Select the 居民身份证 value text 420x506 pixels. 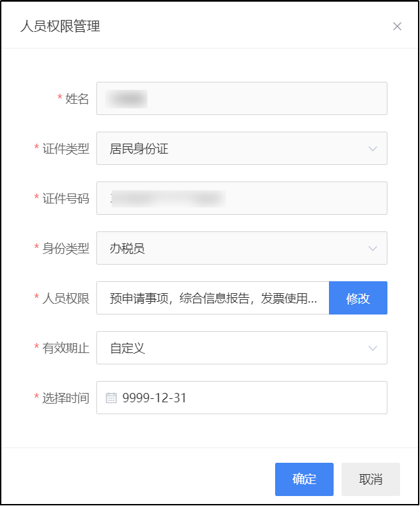point(139,149)
